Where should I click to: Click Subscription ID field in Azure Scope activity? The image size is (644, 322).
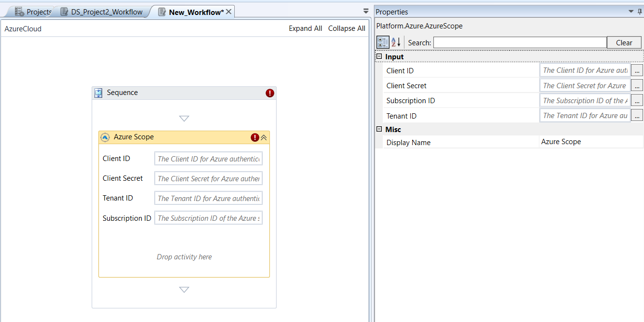[x=208, y=218]
